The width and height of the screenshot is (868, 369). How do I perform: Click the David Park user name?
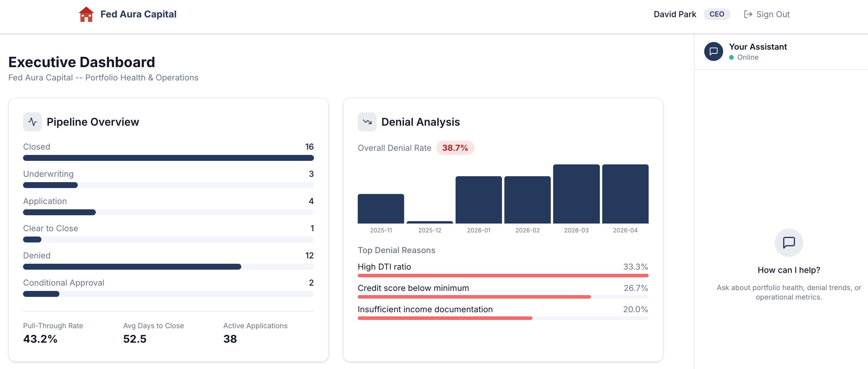coord(675,14)
